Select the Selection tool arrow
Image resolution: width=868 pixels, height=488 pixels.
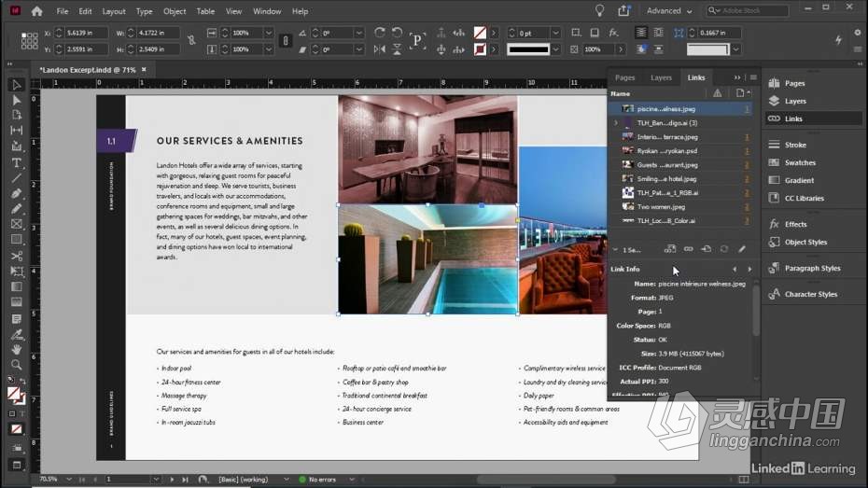coord(16,85)
